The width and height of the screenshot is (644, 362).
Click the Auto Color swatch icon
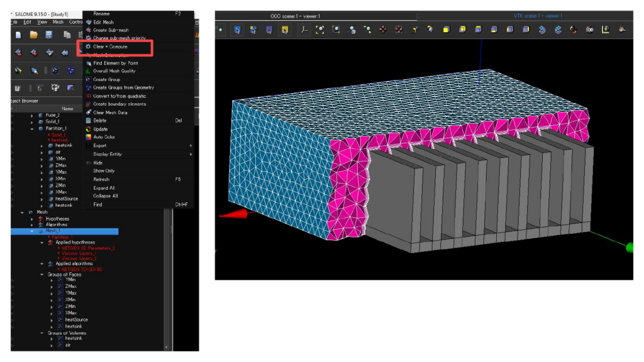tap(88, 137)
